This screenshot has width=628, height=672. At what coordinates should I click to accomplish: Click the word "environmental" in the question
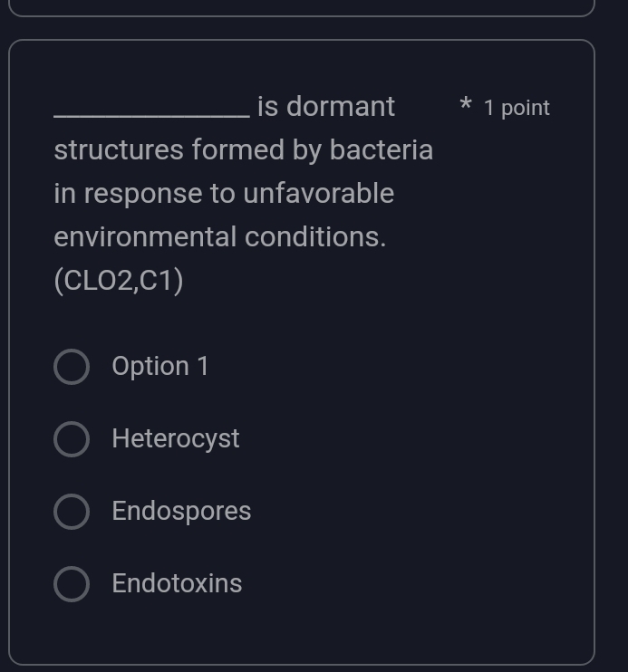[x=146, y=237]
